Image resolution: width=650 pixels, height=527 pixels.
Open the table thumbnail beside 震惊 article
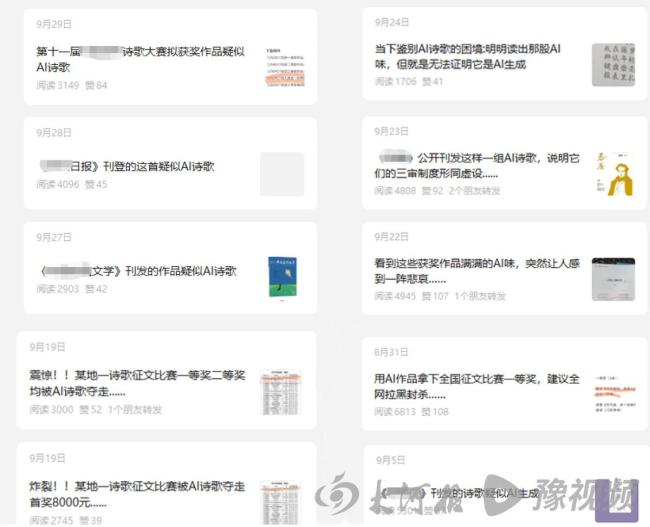281,392
